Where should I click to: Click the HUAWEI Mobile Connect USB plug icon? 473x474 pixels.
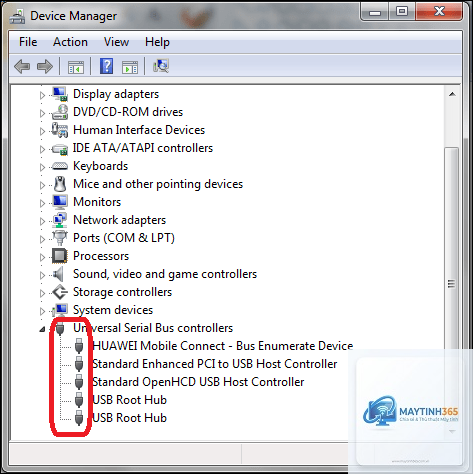(x=79, y=346)
